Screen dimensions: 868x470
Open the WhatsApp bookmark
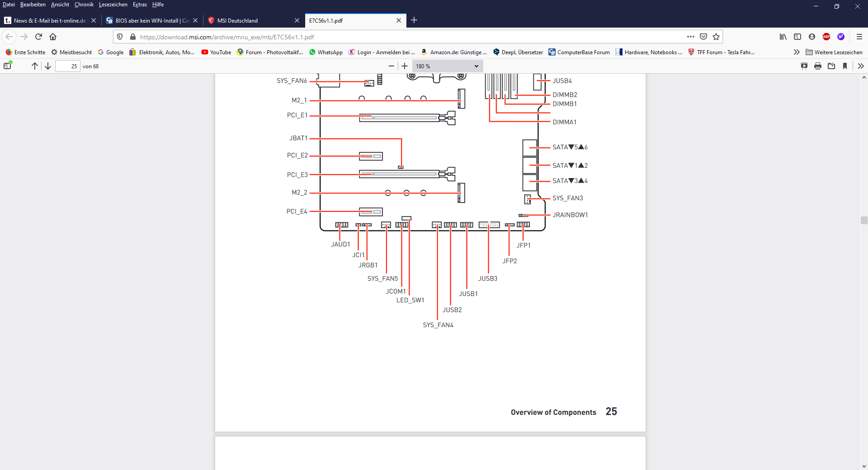point(326,52)
